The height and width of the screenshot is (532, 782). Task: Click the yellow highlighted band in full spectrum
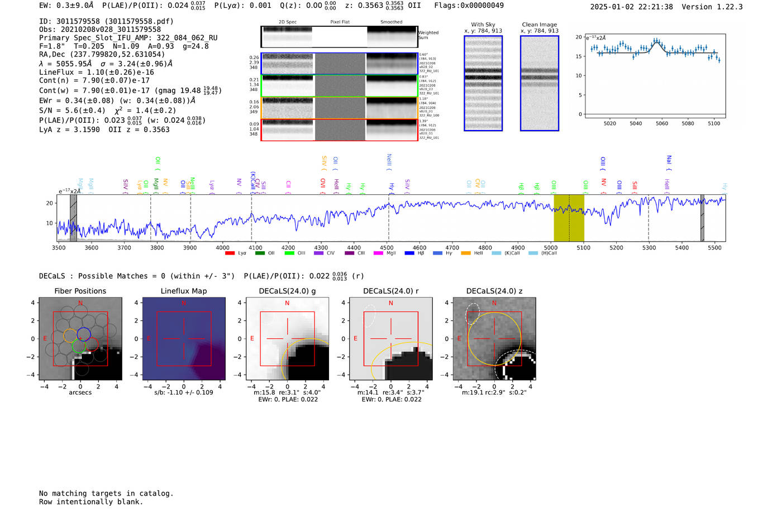point(569,218)
